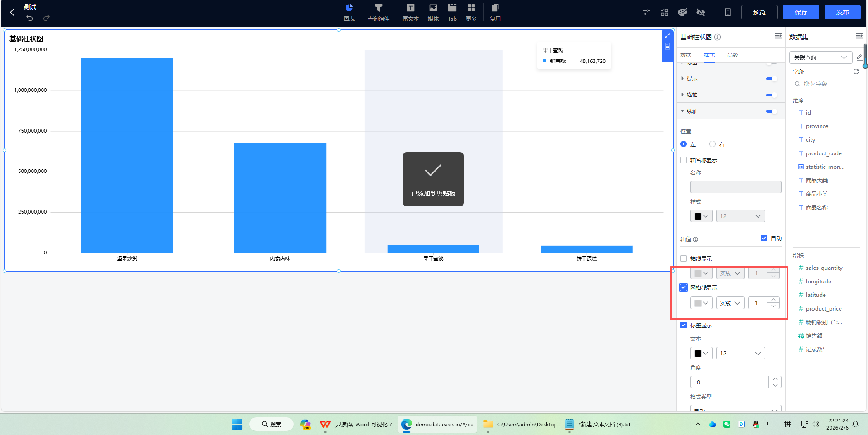
Task: Expand the 提示 section
Action: click(x=683, y=79)
